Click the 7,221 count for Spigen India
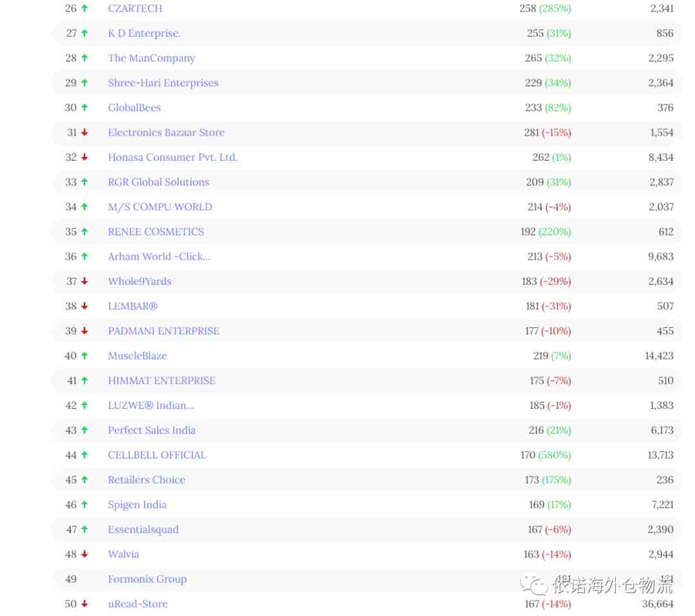This screenshot has height=616, width=695. pos(662,504)
